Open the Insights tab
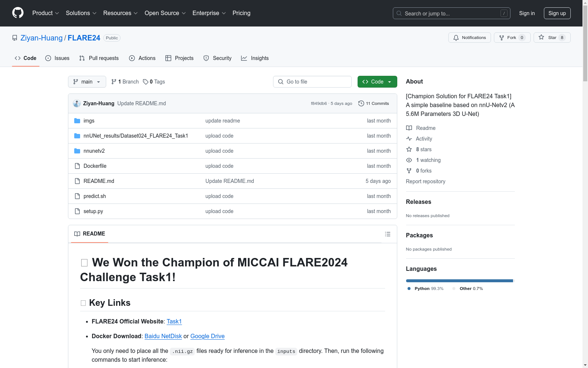 coord(255,58)
